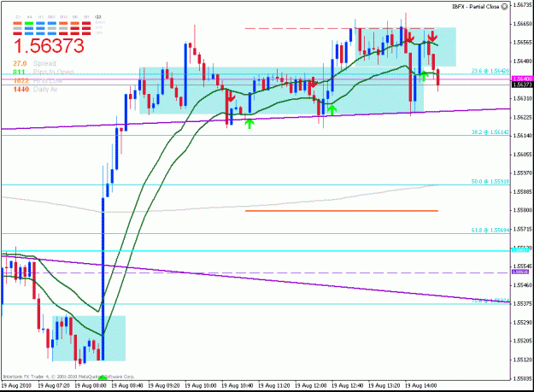Viewport: 534px width, 392px height.
Task: Click the 1.55035 price axis label
Action: click(523, 378)
